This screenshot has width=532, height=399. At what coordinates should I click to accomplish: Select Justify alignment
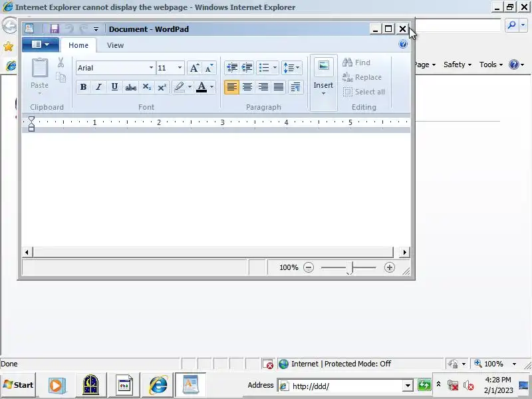(x=279, y=87)
